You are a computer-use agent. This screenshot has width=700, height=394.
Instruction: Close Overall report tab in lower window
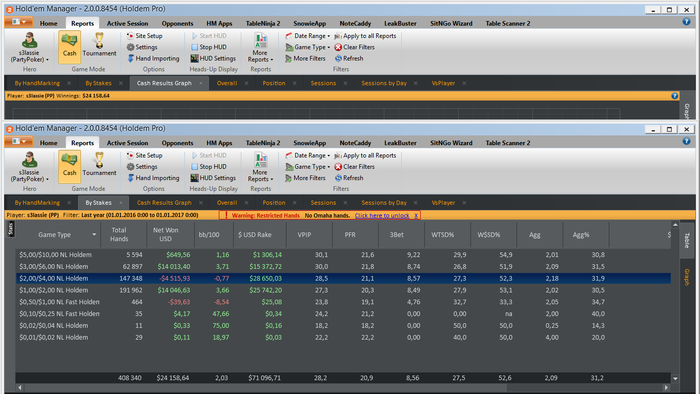coord(246,203)
